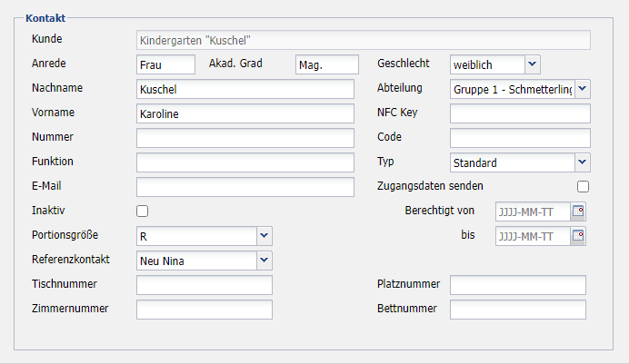Click the Anrede field containing Frau
This screenshot has height=364, width=629.
(165, 64)
